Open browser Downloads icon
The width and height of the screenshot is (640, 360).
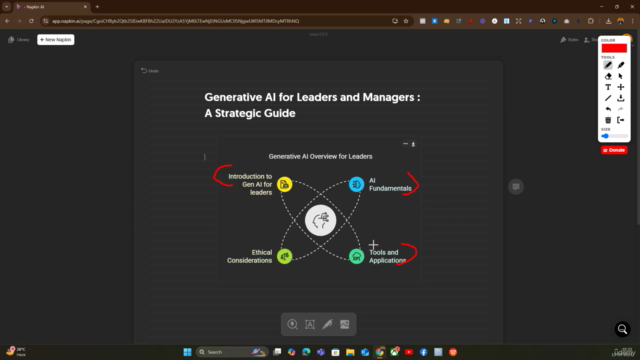[608, 21]
